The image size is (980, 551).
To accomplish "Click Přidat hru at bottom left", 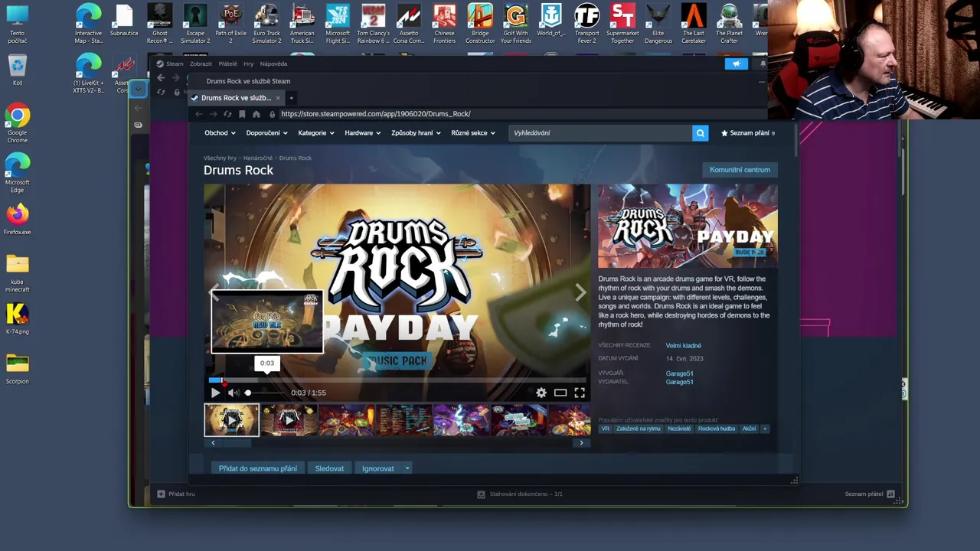I will click(x=176, y=494).
